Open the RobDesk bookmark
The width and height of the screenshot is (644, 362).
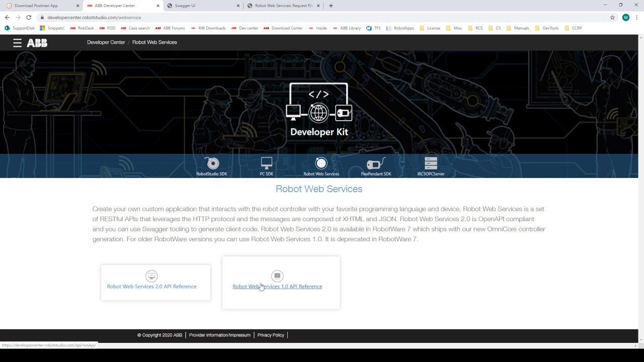[82, 28]
